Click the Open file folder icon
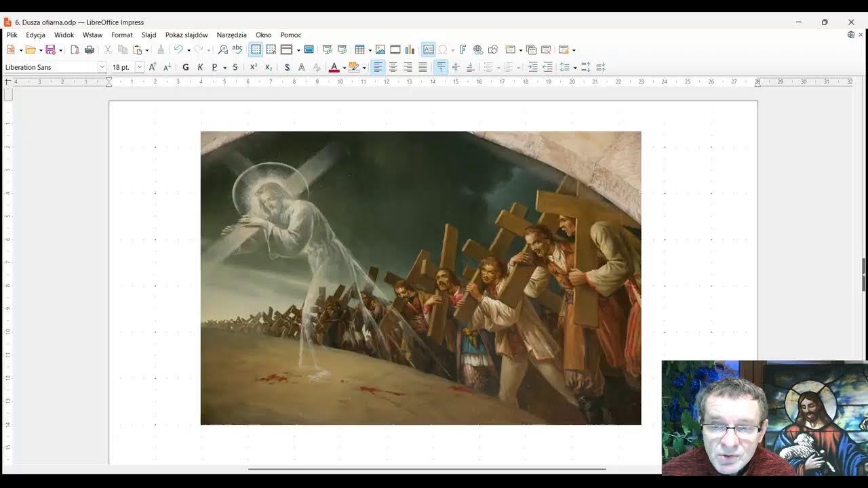This screenshot has width=868, height=488. click(x=30, y=49)
